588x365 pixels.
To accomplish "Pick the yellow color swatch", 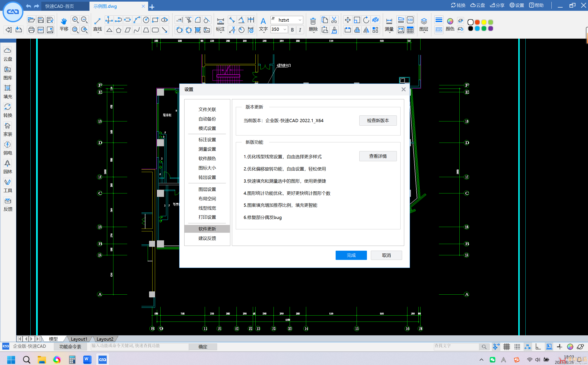I will (x=484, y=22).
